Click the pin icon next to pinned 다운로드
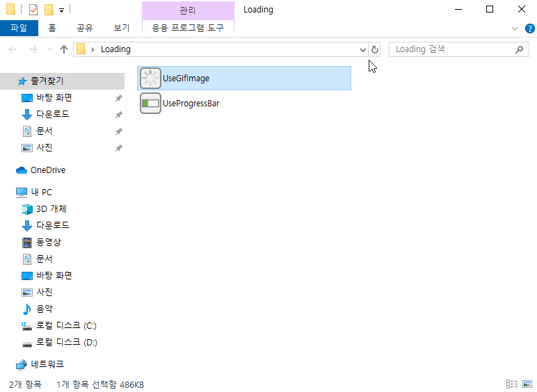The image size is (537, 392). point(118,115)
